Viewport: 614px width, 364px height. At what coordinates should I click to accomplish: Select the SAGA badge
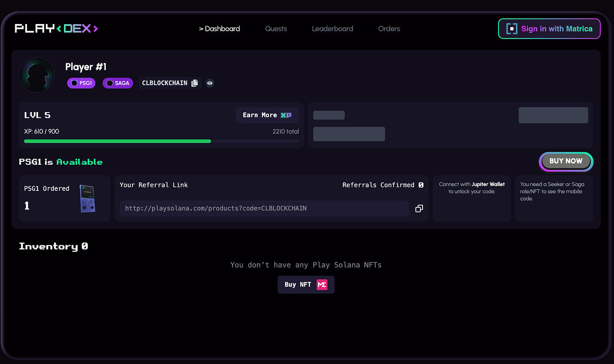point(118,83)
